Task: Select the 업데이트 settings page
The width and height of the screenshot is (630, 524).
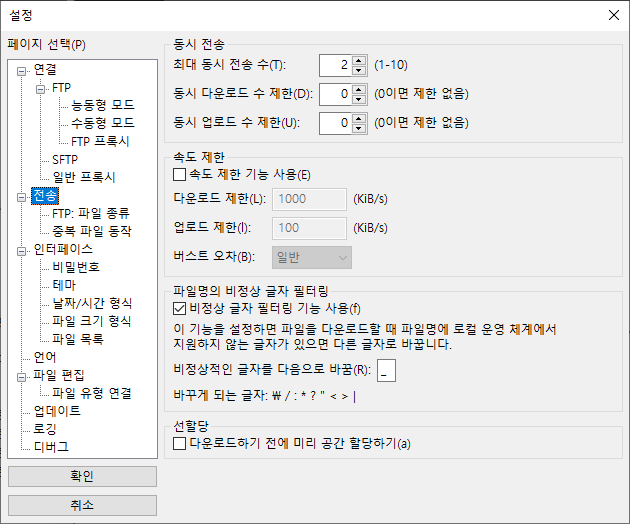Action: coord(57,411)
